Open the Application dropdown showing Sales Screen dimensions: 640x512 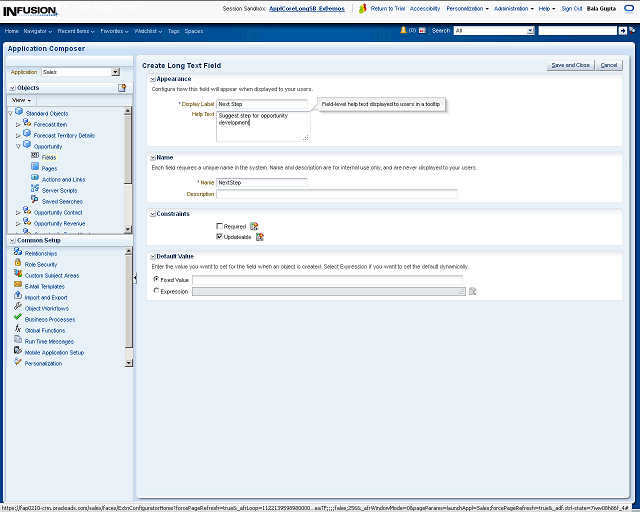(115, 72)
